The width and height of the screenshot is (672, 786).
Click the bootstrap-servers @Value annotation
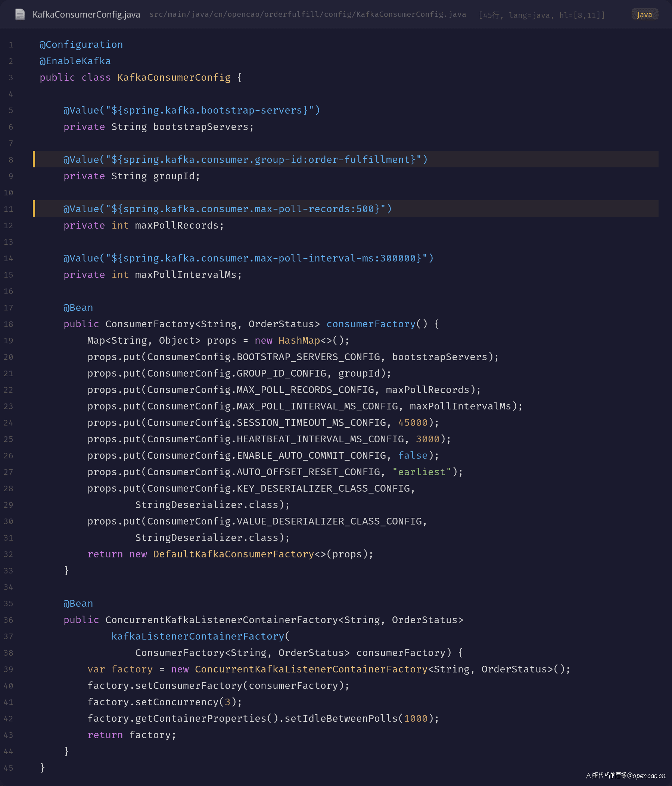(x=192, y=110)
